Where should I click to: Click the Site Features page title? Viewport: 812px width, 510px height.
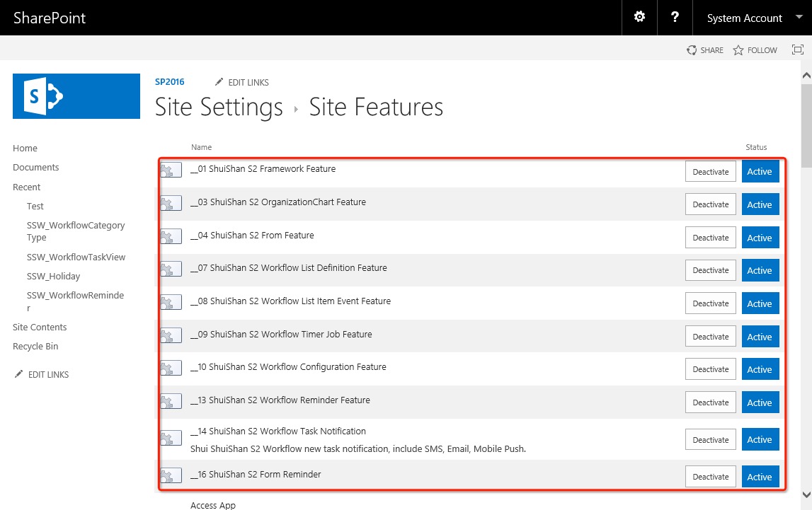point(376,107)
